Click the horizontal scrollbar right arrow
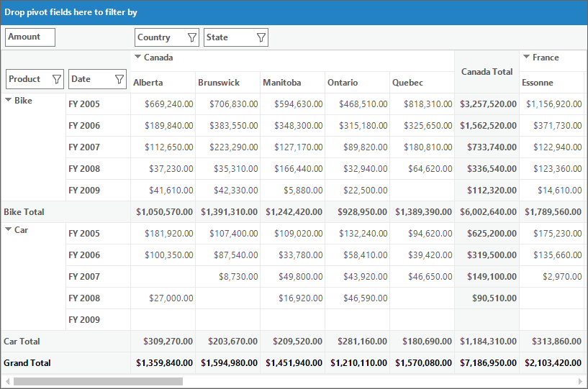Image resolution: width=588 pixels, height=389 pixels. point(581,382)
